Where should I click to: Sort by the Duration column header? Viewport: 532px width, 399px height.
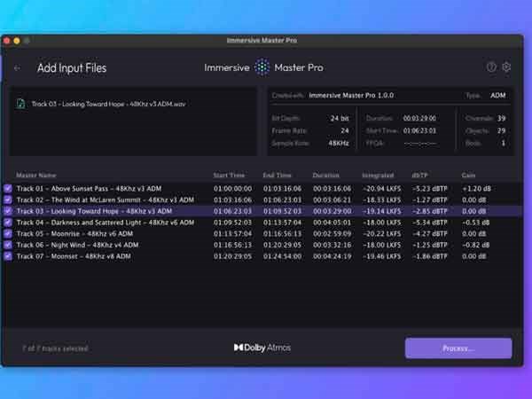[x=325, y=176]
